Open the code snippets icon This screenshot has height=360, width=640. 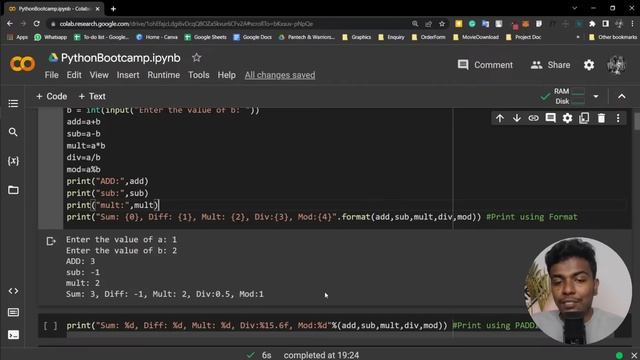(13, 291)
